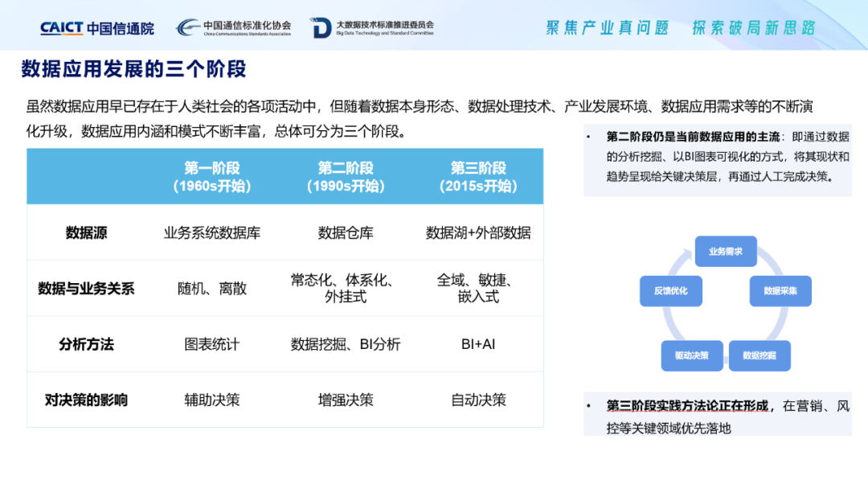Select the 自动决策 table cell
Viewport: 868px width, 480px height.
[x=478, y=400]
